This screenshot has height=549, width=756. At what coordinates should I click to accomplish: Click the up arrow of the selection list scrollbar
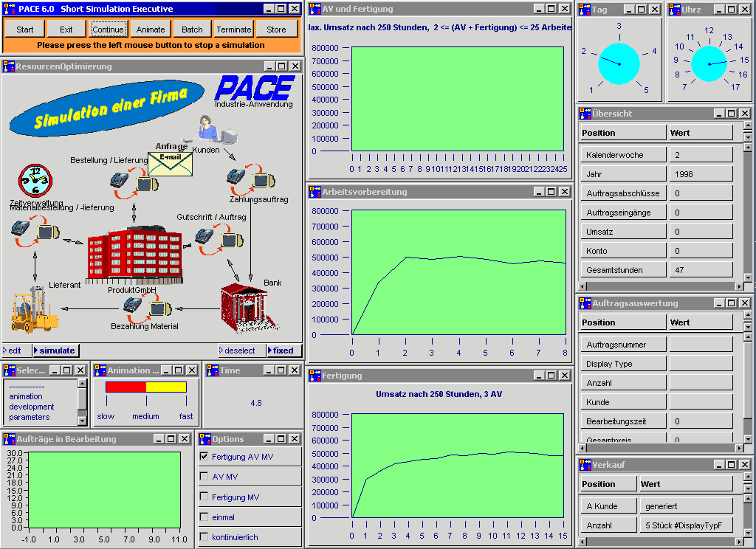(82, 383)
